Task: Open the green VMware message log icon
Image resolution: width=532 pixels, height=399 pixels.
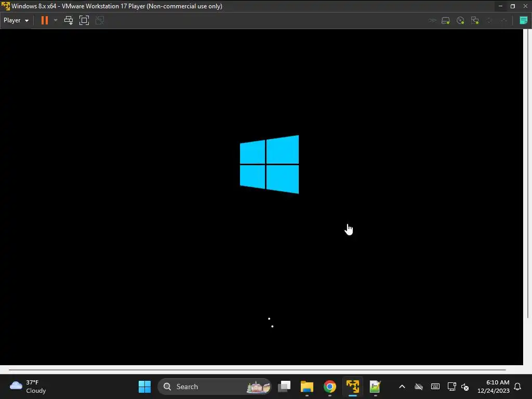Action: coord(524,20)
